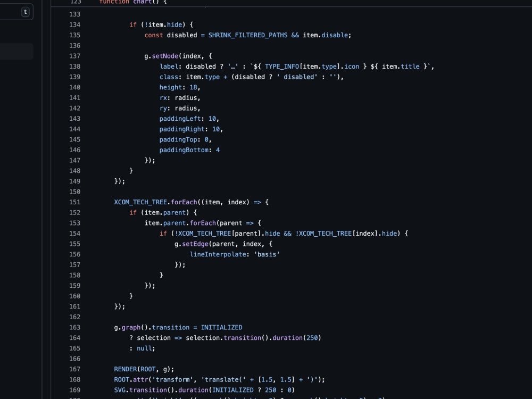Click 'rx' property name
This screenshot has height=399, width=532.
click(x=163, y=98)
